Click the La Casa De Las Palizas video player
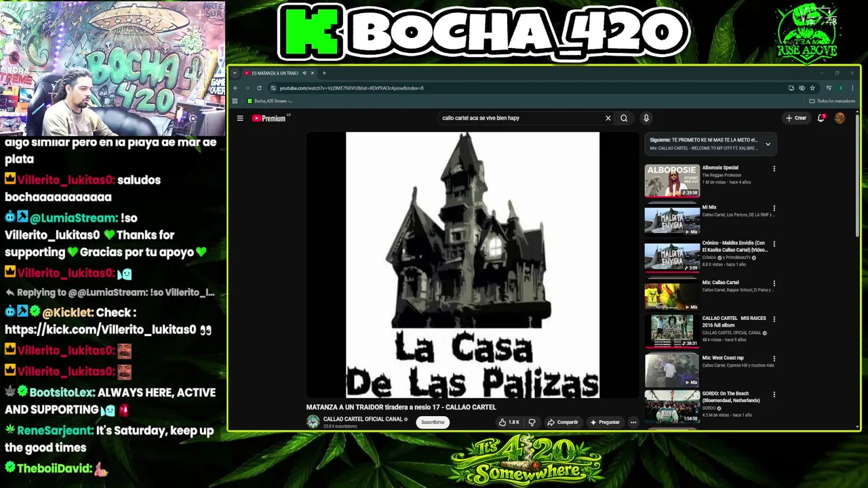Image resolution: width=868 pixels, height=488 pixels. (473, 264)
